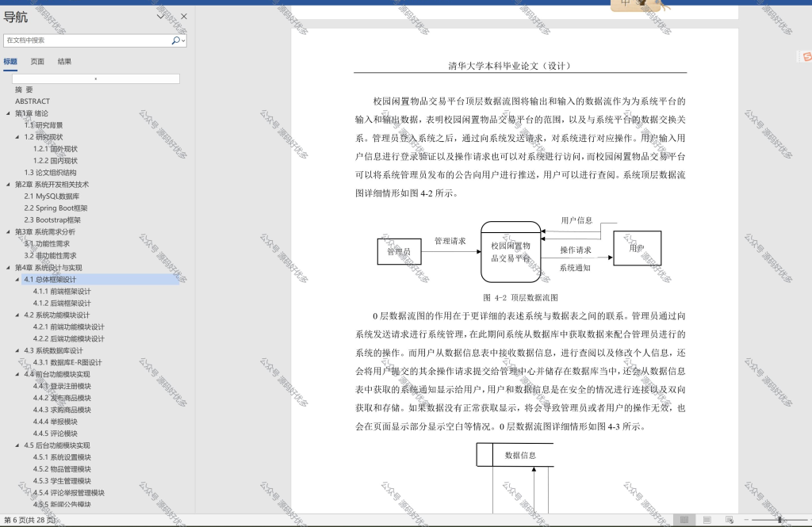The image size is (812, 527).
Task: Switch to the 页面 tab
Action: (x=37, y=62)
